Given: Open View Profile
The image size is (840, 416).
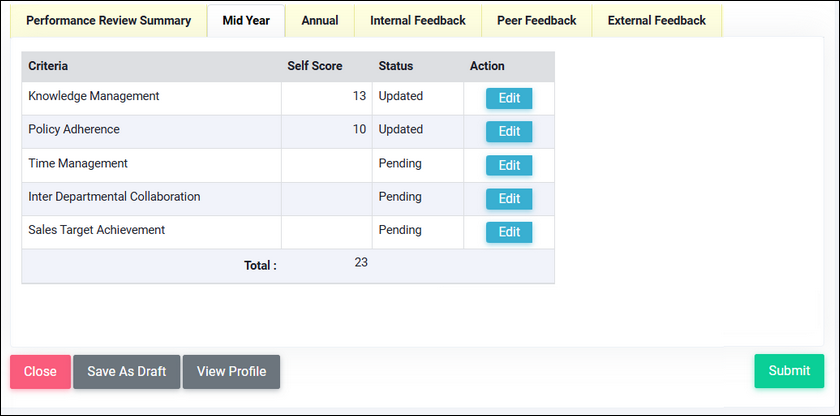Looking at the screenshot, I should [x=231, y=371].
